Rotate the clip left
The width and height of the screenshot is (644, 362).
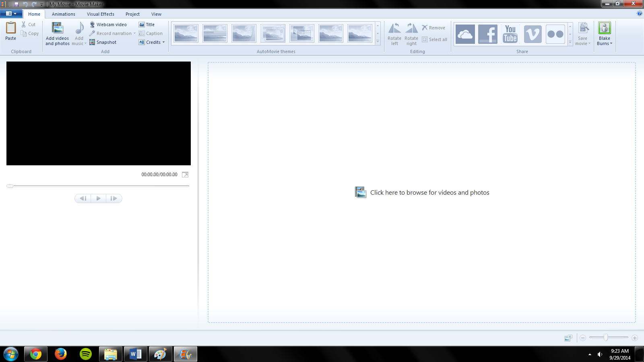point(394,33)
